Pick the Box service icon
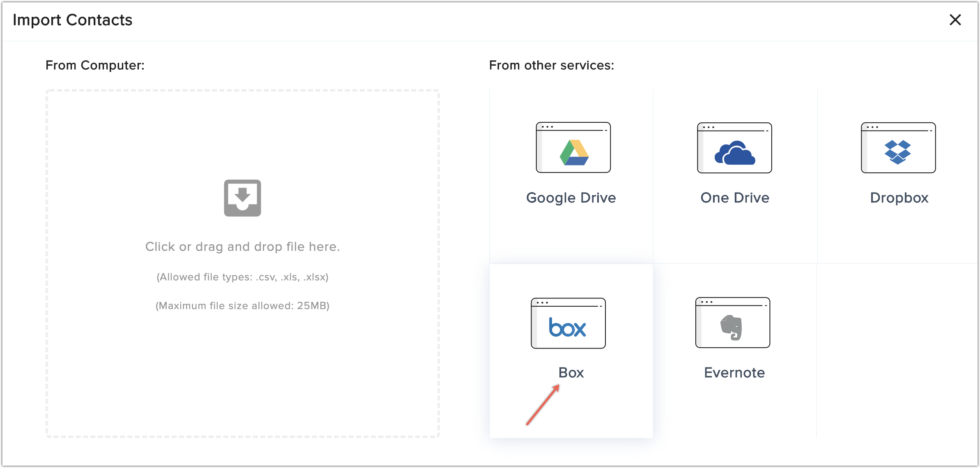Viewport: 980px width, 468px height. tap(568, 323)
